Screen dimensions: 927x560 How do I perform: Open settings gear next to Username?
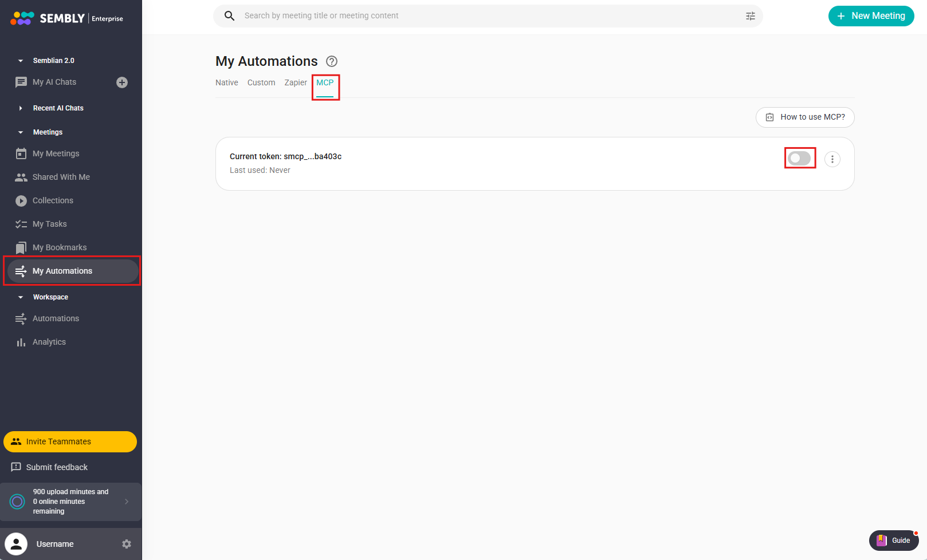127,544
